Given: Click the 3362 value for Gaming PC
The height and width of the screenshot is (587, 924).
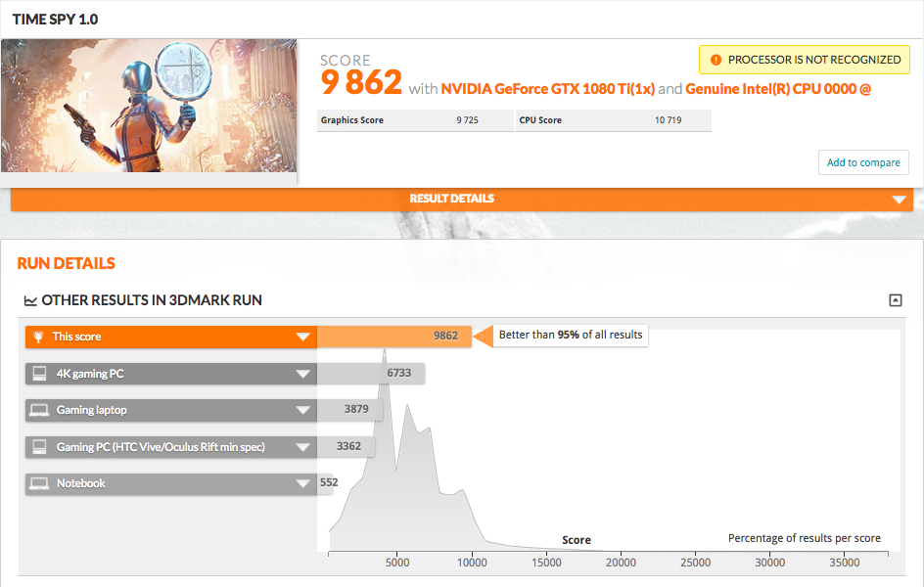Looking at the screenshot, I should pos(348,446).
